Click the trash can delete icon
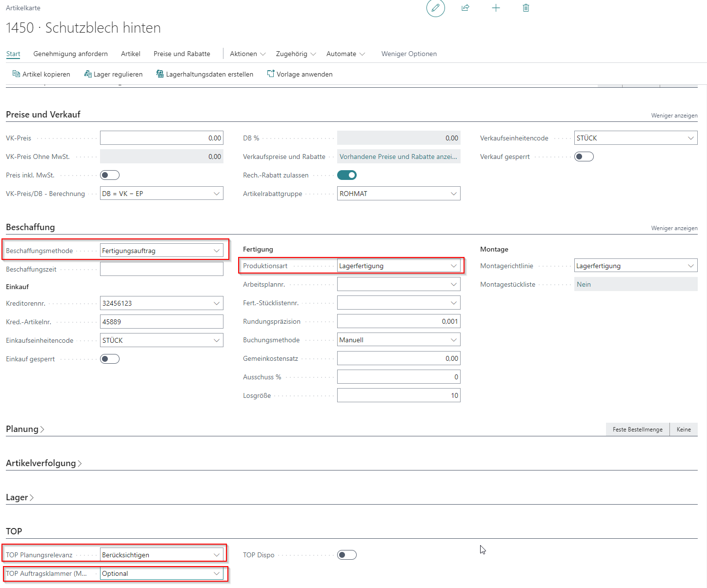707x588 pixels. pyautogui.click(x=525, y=8)
